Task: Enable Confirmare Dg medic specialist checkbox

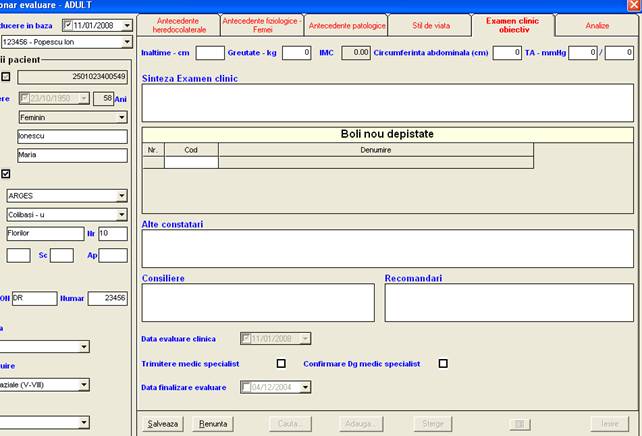Action: 443,363
